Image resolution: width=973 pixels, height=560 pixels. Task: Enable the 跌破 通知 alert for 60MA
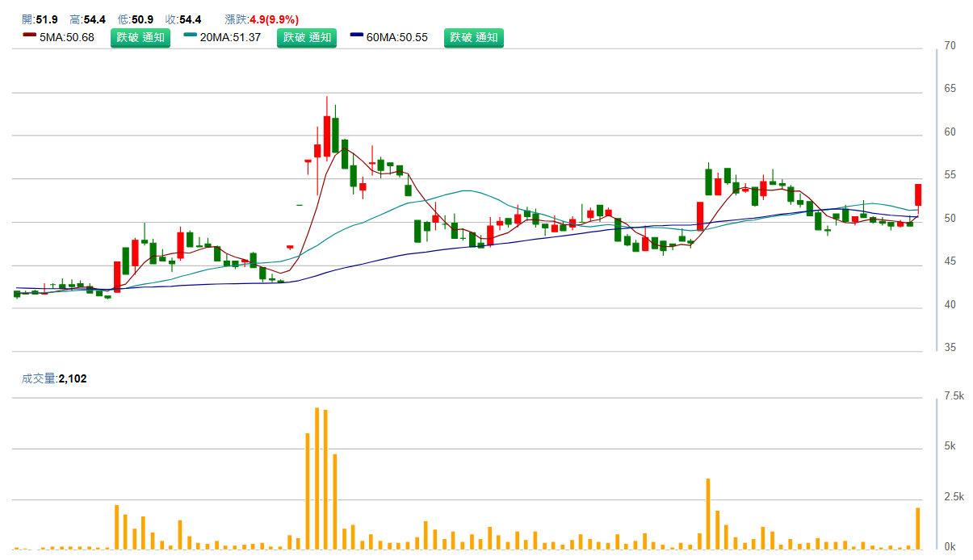[473, 37]
